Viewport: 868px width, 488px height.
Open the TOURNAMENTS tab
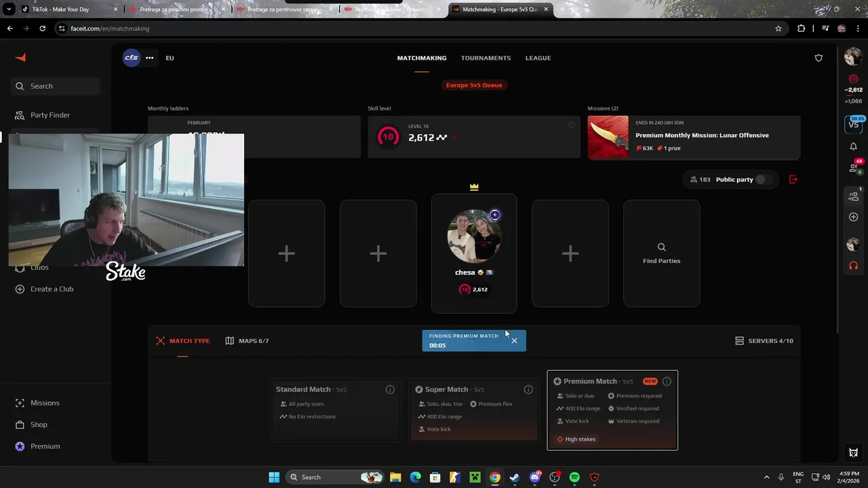pos(486,58)
